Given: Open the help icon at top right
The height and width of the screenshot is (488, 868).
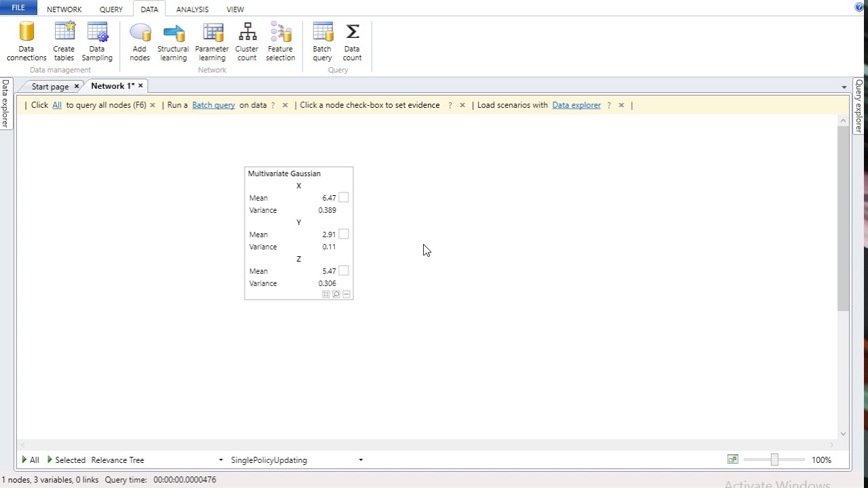Looking at the screenshot, I should click(x=859, y=7).
